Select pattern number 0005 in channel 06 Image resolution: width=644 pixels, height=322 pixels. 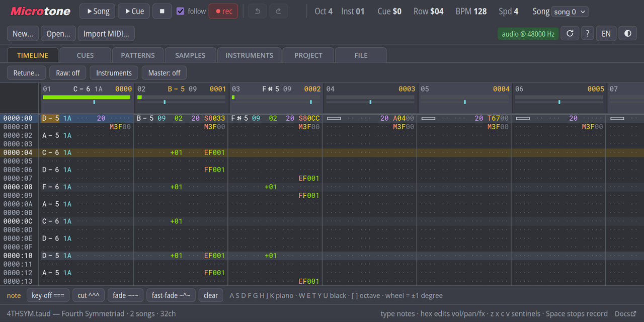(596, 89)
